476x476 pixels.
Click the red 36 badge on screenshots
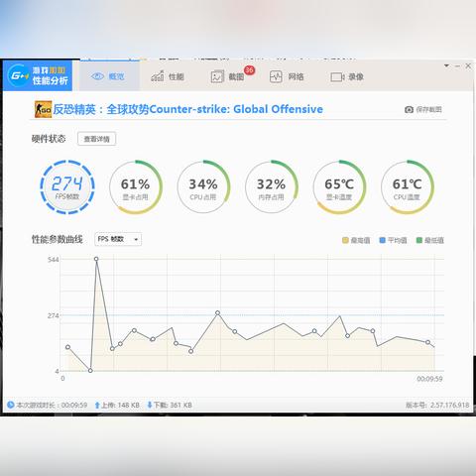click(x=250, y=70)
